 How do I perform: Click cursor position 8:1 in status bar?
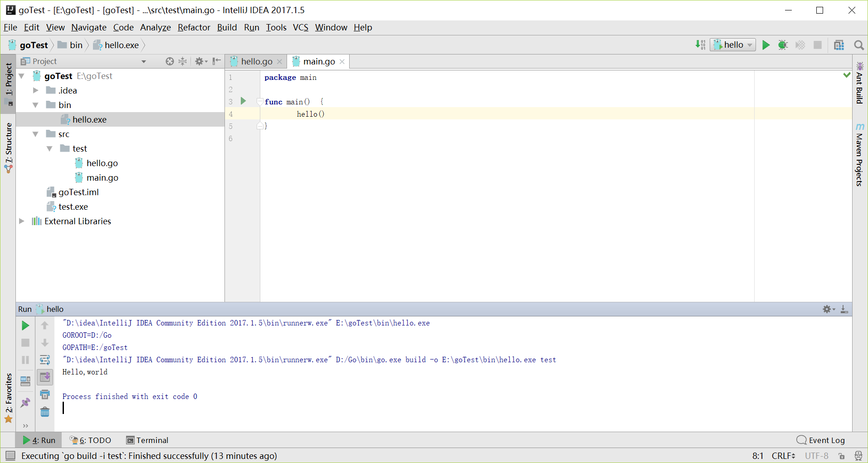(758, 456)
